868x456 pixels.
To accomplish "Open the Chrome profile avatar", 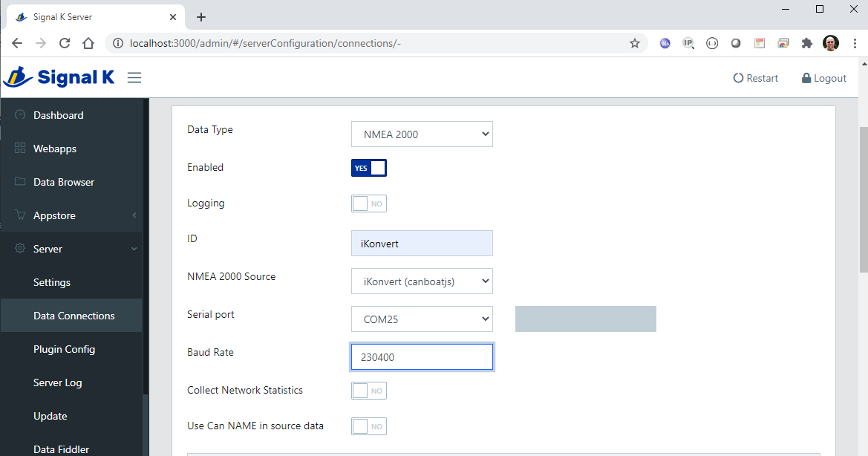I will click(x=831, y=44).
